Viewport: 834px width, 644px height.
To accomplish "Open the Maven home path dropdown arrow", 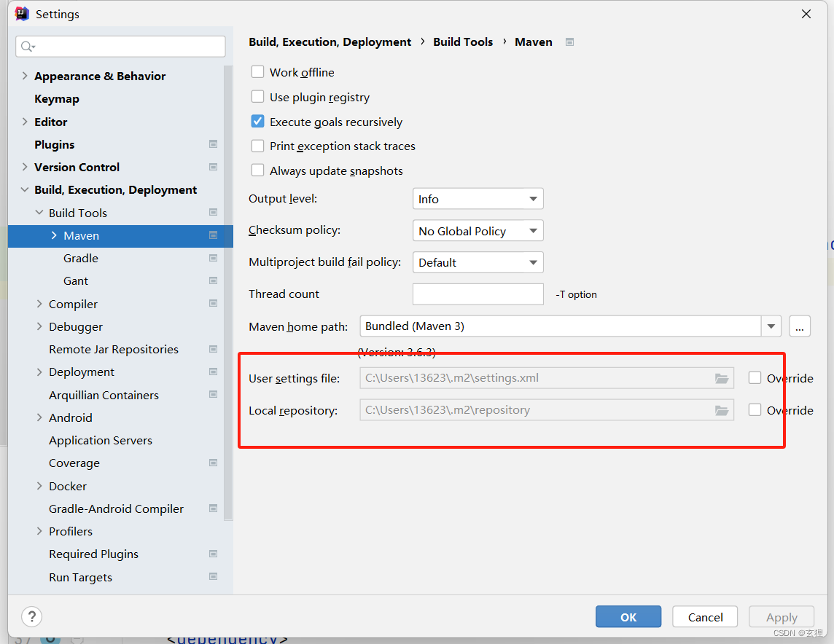I will click(771, 326).
